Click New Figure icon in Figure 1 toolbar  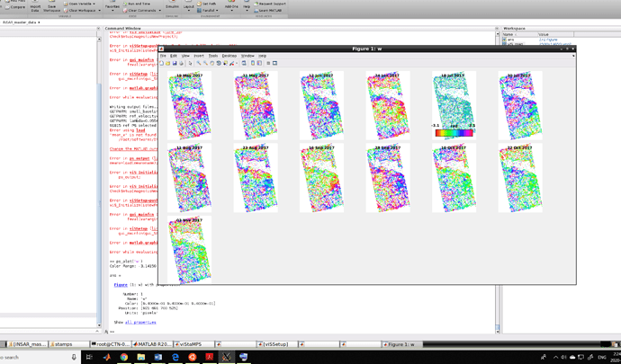click(x=161, y=63)
